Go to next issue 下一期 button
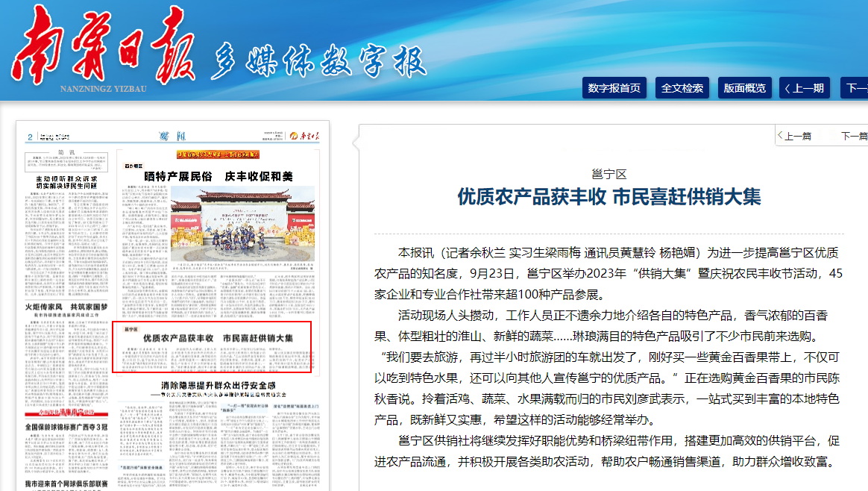The height and width of the screenshot is (491, 868). (855, 88)
